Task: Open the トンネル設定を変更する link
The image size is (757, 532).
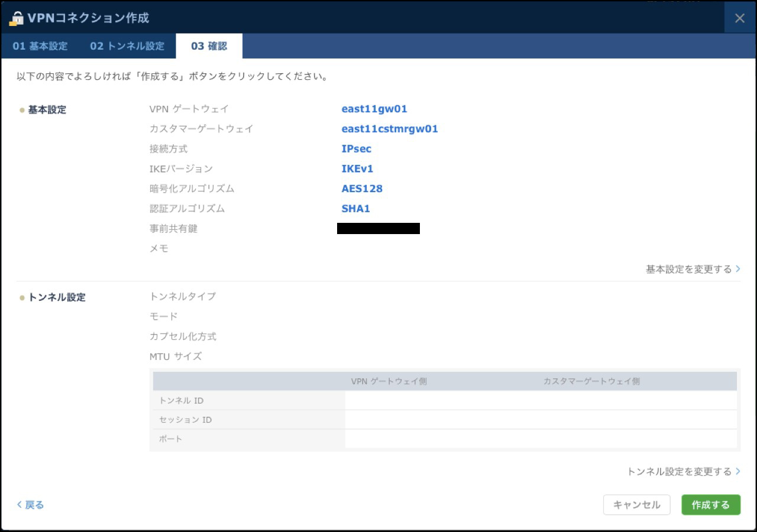Action: pos(683,471)
